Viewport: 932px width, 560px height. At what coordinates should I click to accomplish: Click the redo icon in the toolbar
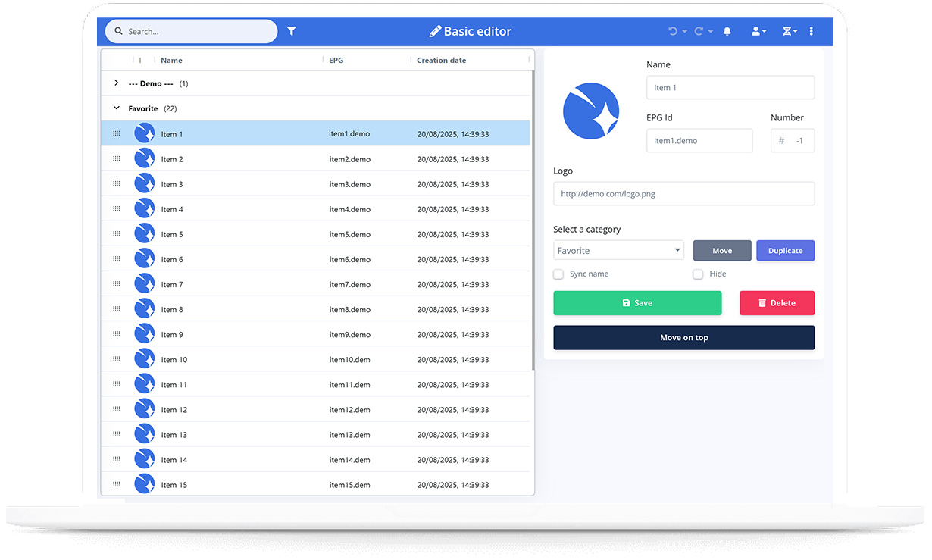tap(699, 31)
